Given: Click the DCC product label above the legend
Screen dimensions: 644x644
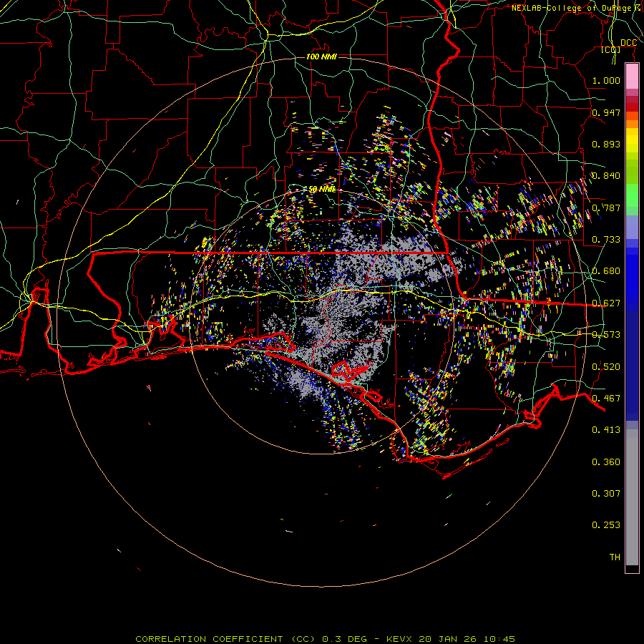Looking at the screenshot, I should [628, 43].
